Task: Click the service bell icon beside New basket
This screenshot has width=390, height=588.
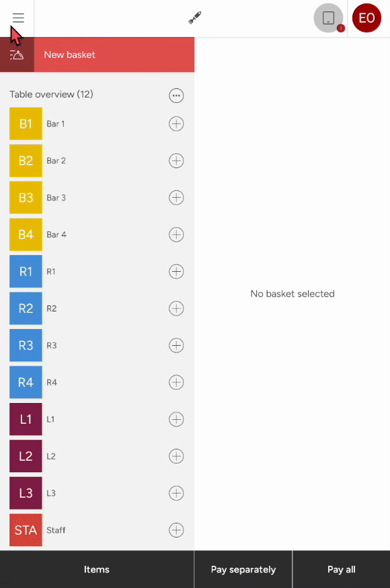Action: pyautogui.click(x=17, y=54)
